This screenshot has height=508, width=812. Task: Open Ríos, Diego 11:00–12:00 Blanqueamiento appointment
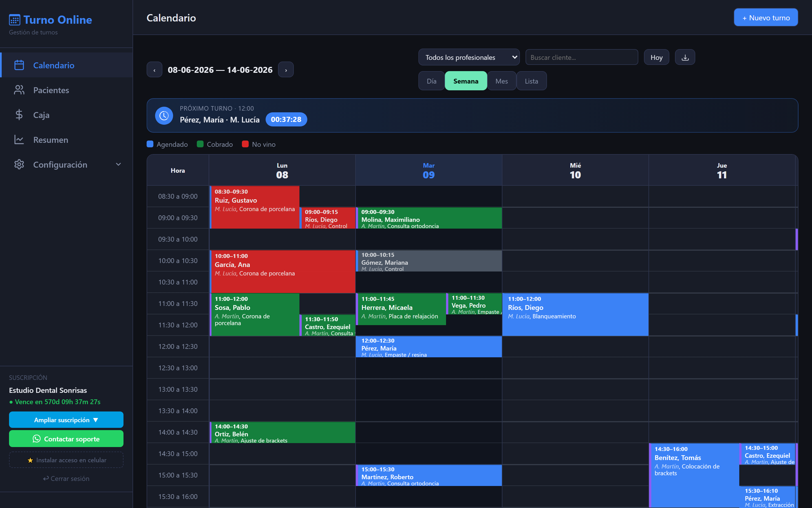click(x=575, y=314)
